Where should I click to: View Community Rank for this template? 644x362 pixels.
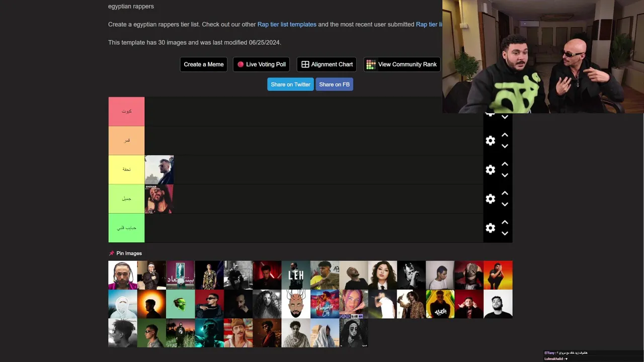(x=402, y=64)
